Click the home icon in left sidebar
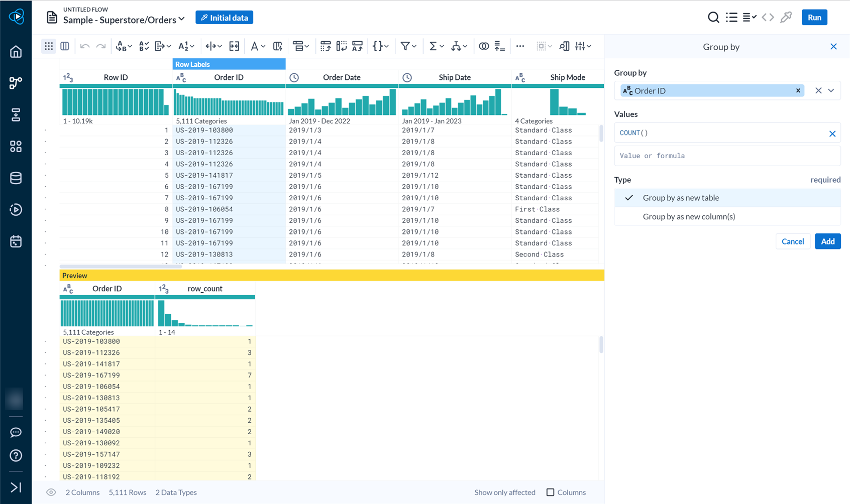This screenshot has width=850, height=504. [16, 51]
